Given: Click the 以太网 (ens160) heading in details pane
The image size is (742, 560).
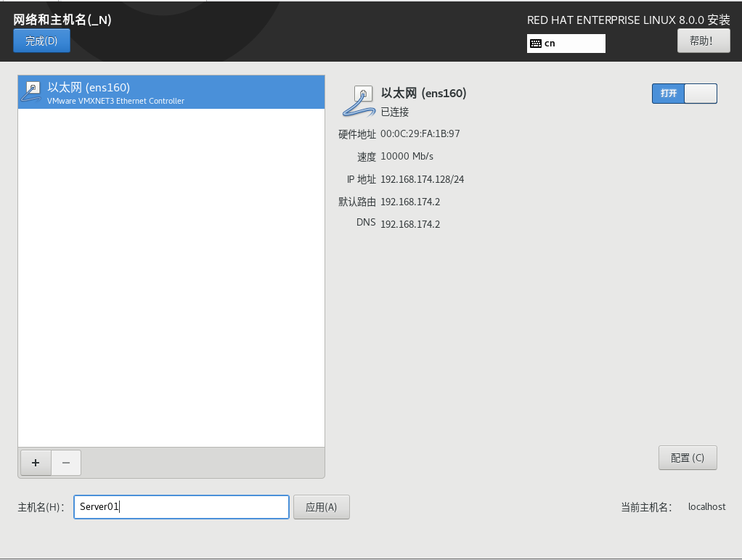Looking at the screenshot, I should (x=423, y=93).
